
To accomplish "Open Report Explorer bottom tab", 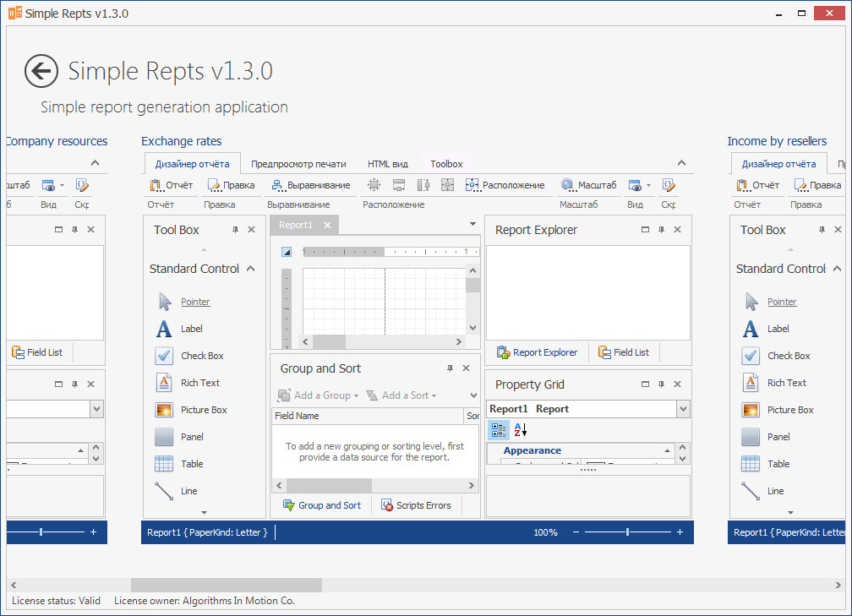I will [x=537, y=352].
